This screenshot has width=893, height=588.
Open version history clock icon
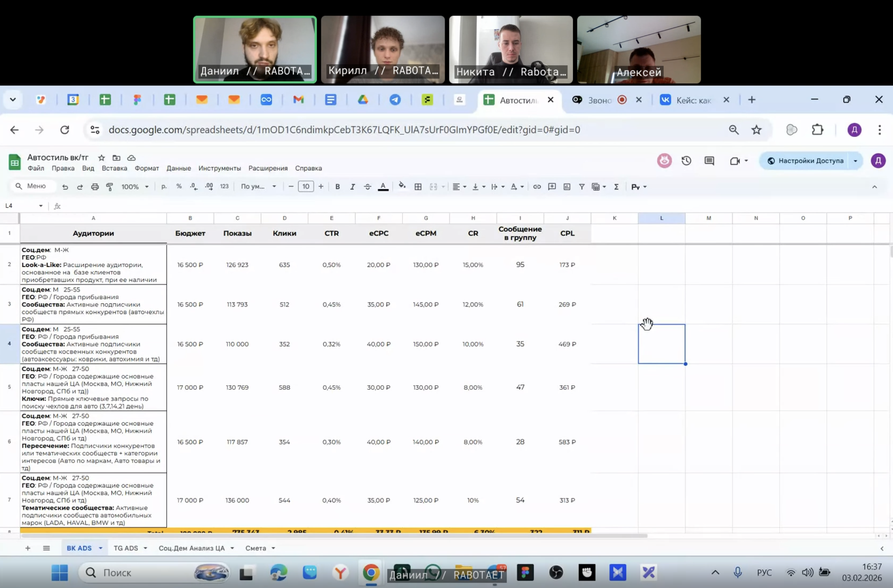(686, 161)
